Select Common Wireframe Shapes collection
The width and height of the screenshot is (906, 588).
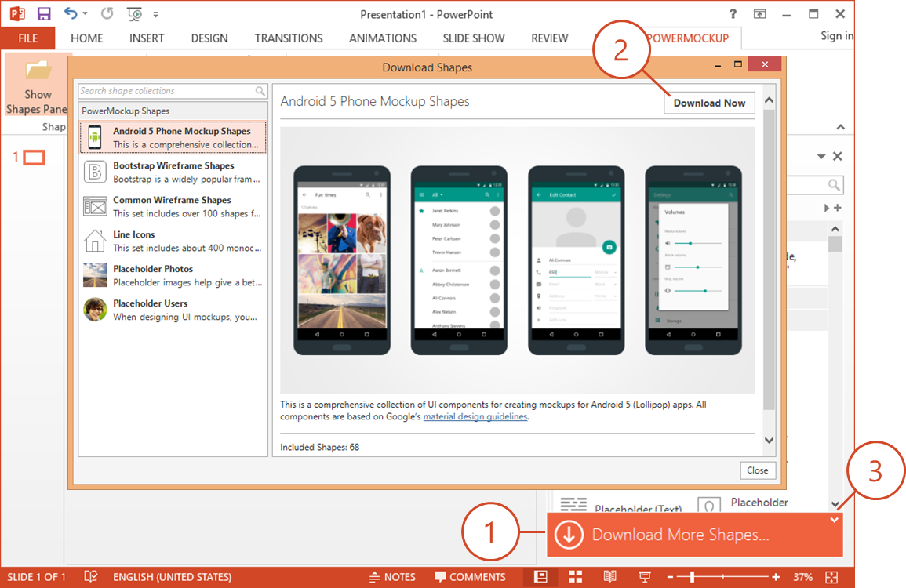pyautogui.click(x=173, y=206)
